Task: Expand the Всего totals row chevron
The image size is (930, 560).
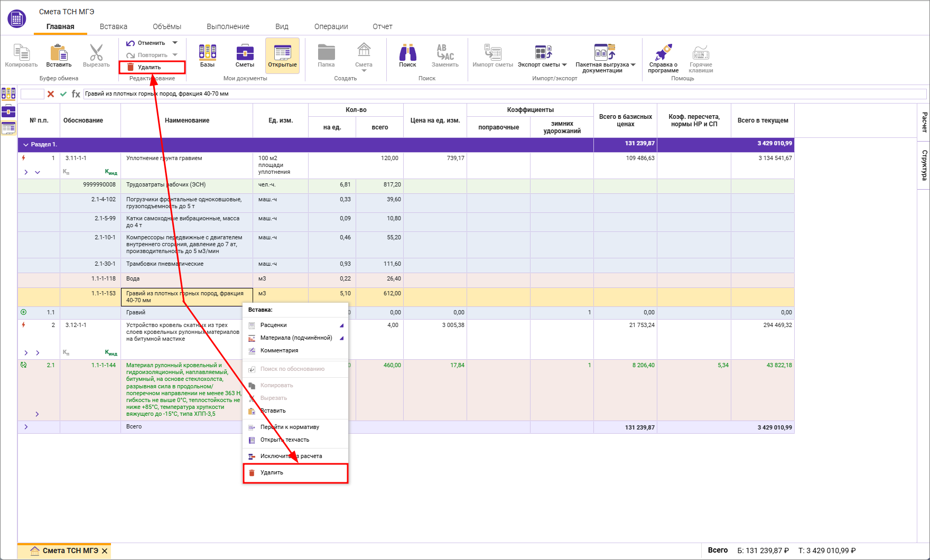Action: coord(26,427)
